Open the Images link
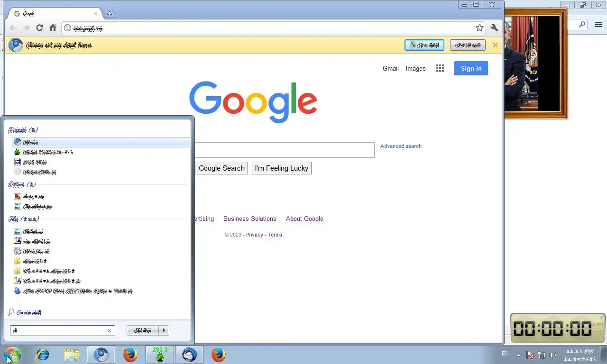The height and width of the screenshot is (364, 607). (415, 68)
